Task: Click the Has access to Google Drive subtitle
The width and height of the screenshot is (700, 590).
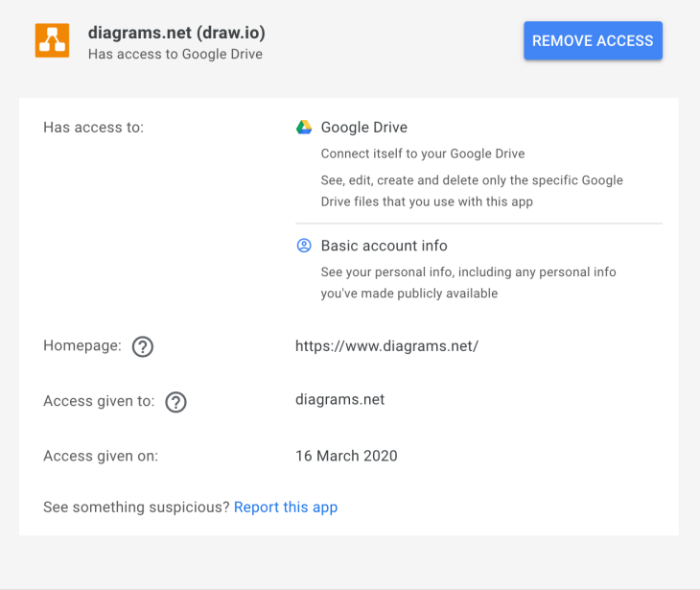Action: [175, 54]
